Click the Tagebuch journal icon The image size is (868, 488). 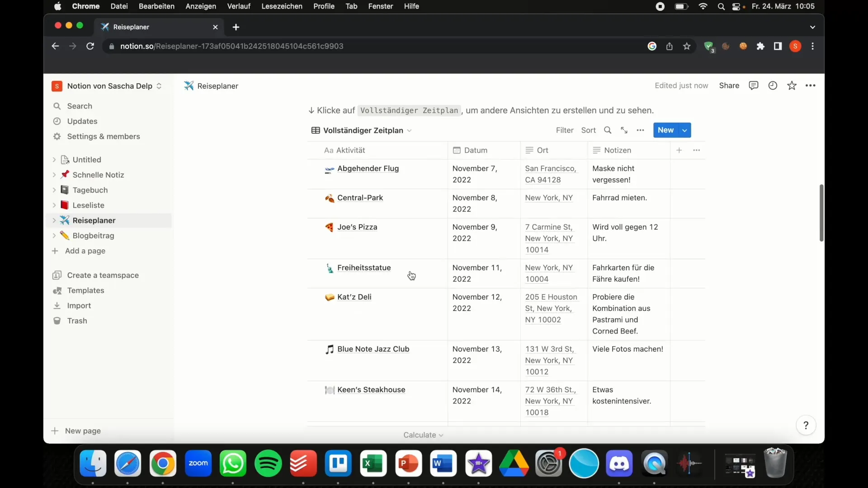coord(64,189)
